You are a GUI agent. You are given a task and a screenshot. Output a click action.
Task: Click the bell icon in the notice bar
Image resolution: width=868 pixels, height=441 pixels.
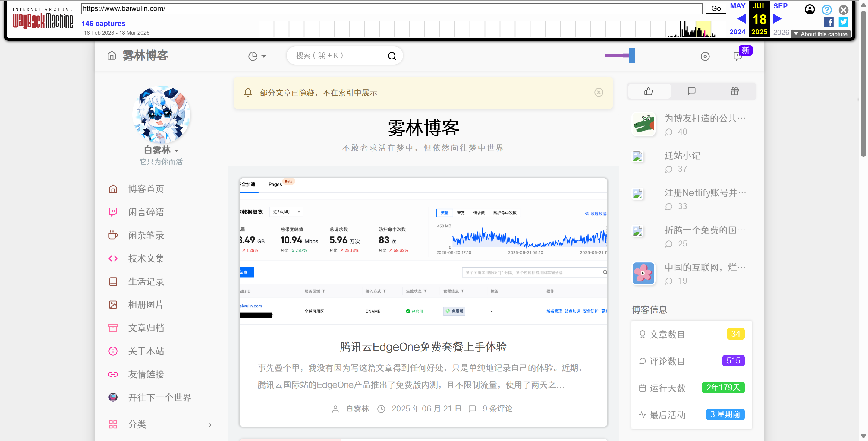click(248, 92)
